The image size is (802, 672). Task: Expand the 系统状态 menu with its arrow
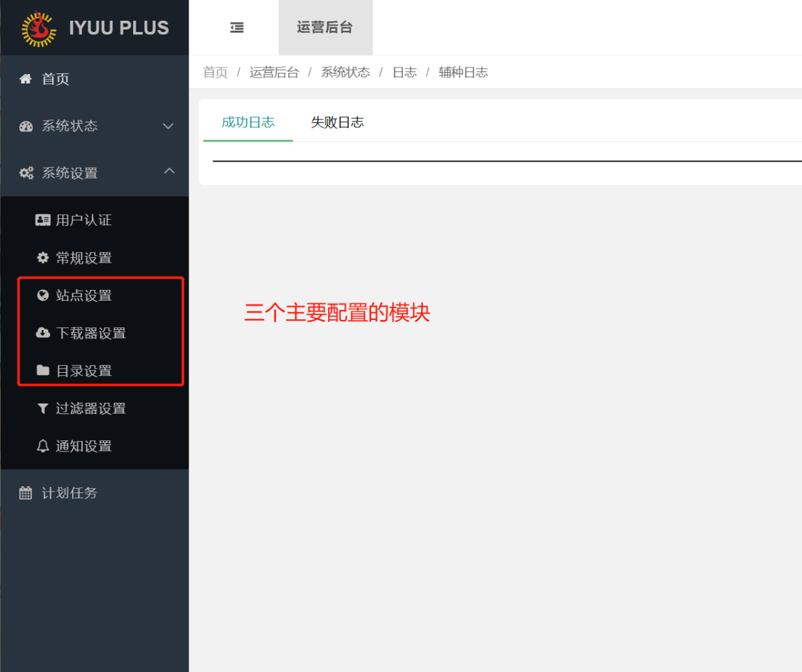click(168, 126)
